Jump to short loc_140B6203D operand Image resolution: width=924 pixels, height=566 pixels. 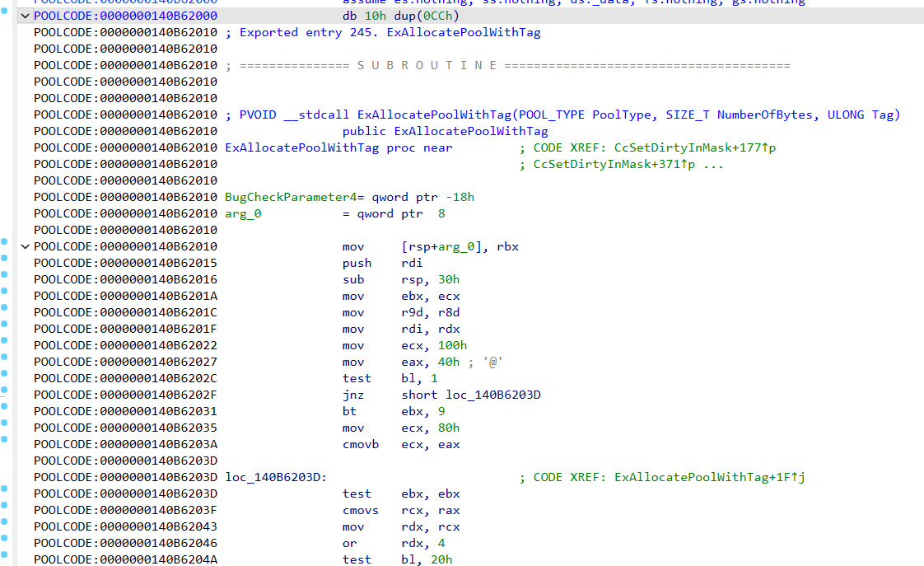[x=471, y=395]
